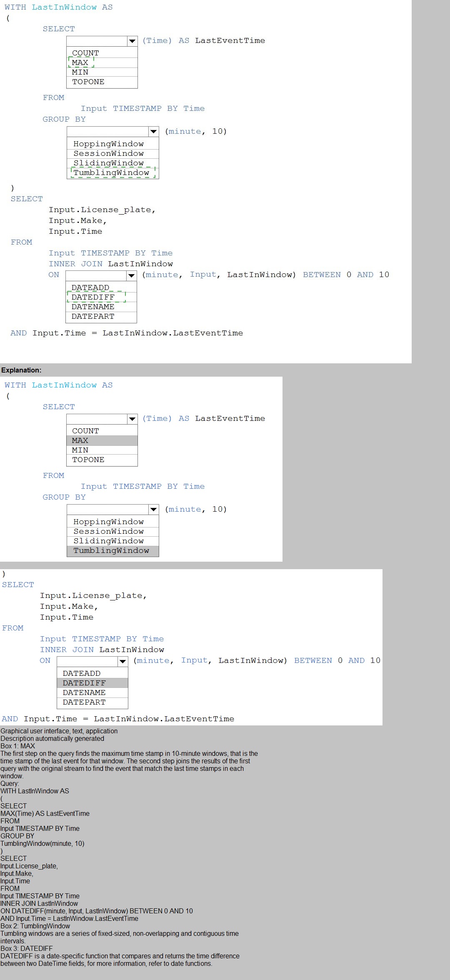Pick SessionWindow in the top answer area list

108,153
